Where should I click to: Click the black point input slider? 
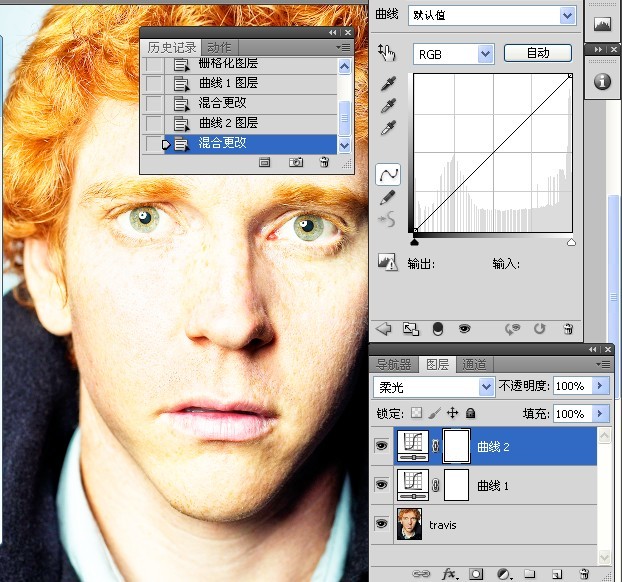[415, 242]
